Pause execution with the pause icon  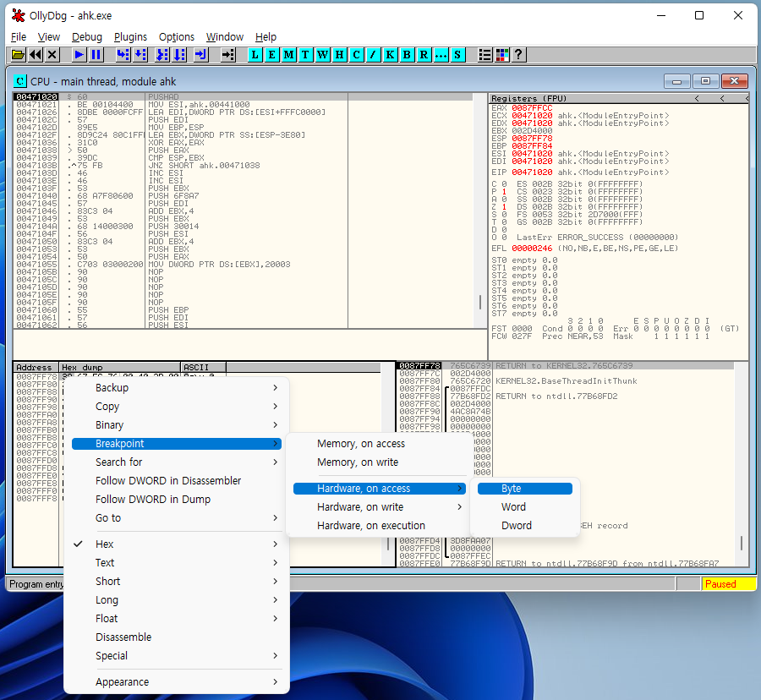96,55
